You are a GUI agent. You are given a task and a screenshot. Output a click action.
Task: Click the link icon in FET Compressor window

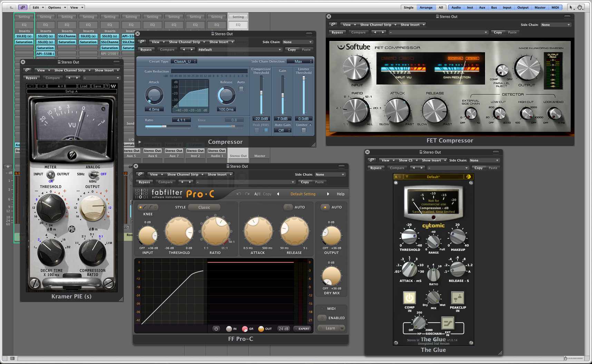point(333,24)
